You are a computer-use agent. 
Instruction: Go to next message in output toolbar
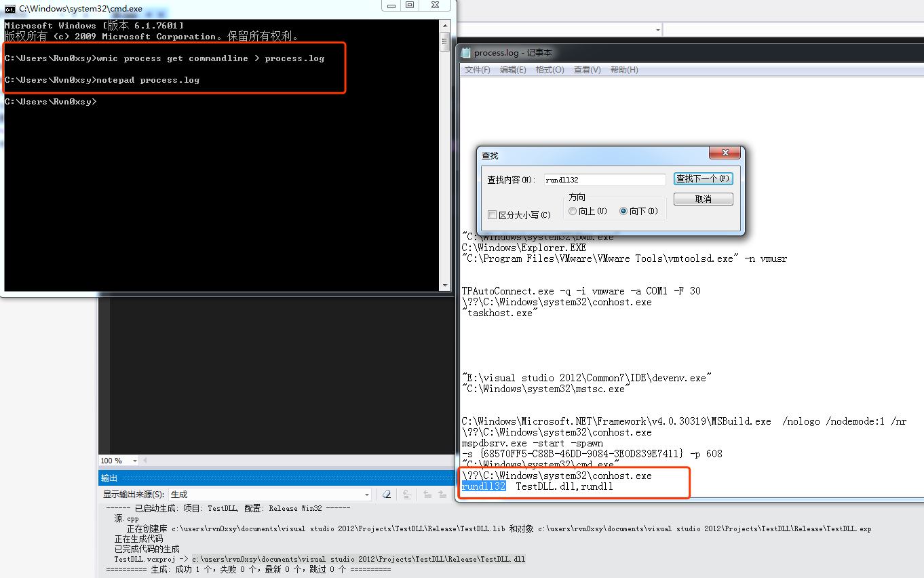pyautogui.click(x=442, y=495)
